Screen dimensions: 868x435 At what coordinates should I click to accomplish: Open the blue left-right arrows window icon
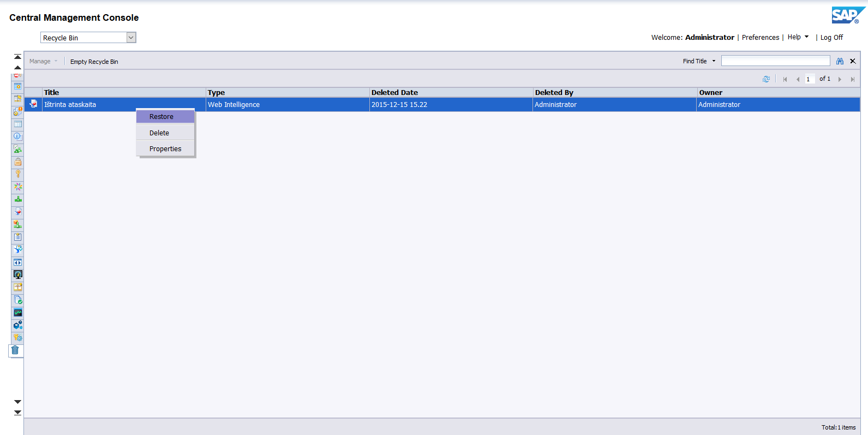tap(17, 262)
